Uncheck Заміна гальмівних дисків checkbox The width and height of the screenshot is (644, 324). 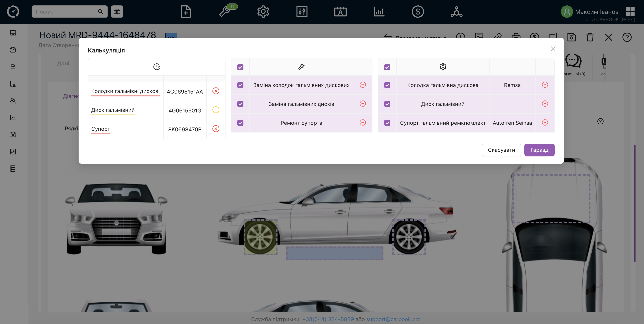coord(240,104)
